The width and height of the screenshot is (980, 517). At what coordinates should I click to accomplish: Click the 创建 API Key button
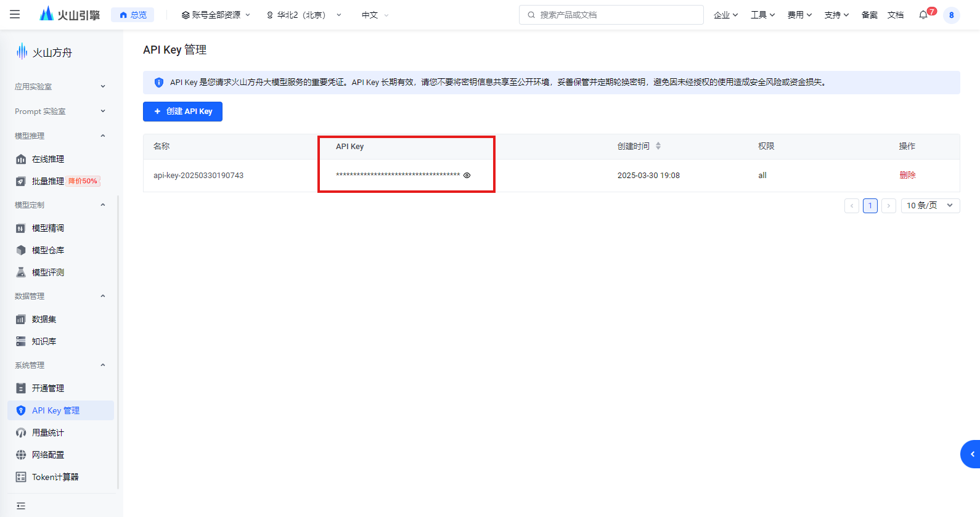coord(182,112)
